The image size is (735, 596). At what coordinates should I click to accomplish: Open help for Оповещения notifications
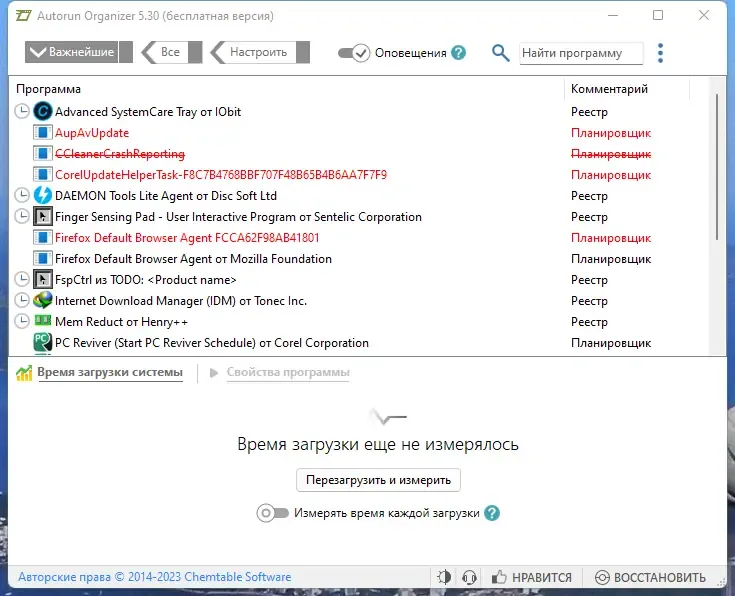click(x=458, y=53)
